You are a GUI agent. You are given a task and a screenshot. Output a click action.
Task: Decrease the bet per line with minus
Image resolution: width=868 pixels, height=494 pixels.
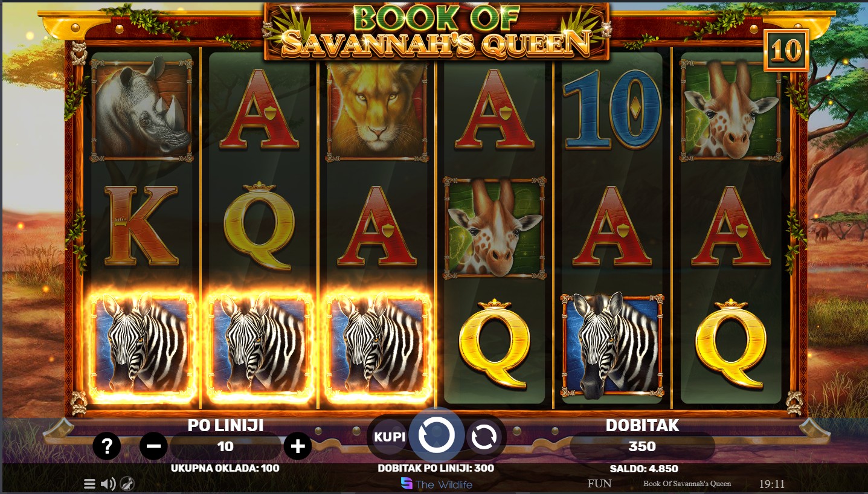point(153,447)
